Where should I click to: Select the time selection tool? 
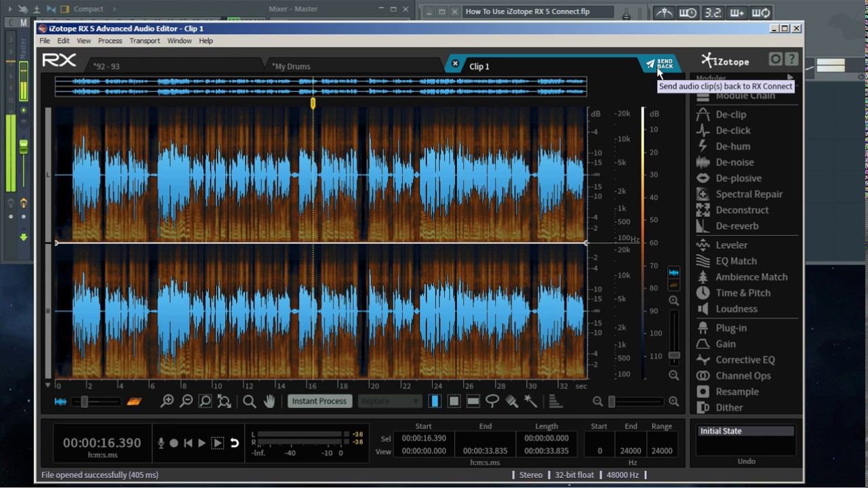435,401
